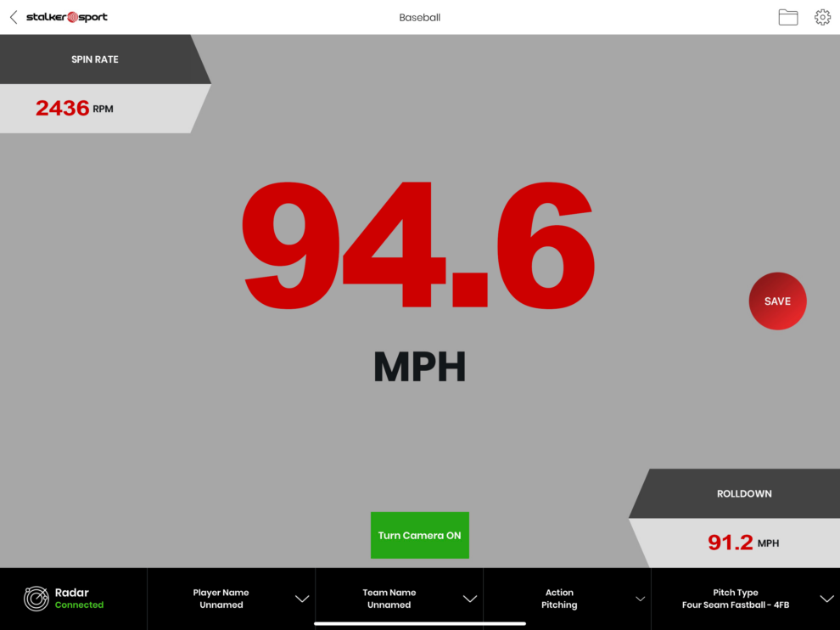This screenshot has height=630, width=840.
Task: Click the arrow next to Pitch Type
Action: coord(826,599)
